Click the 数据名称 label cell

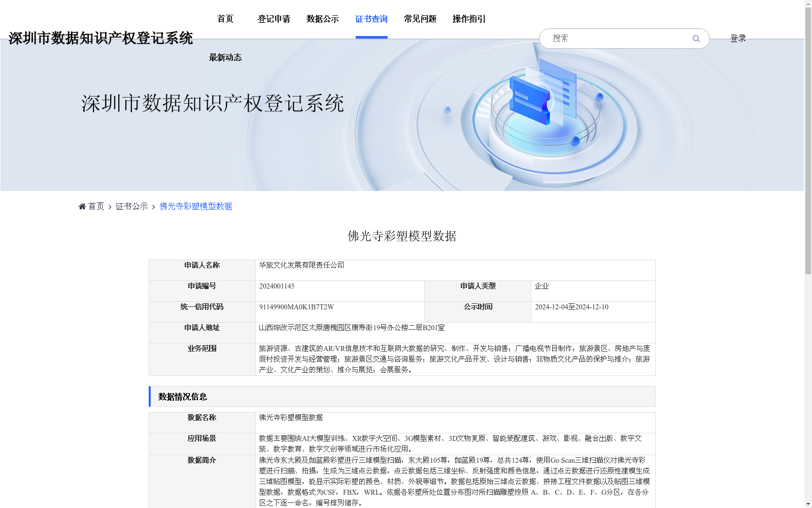[x=202, y=423]
